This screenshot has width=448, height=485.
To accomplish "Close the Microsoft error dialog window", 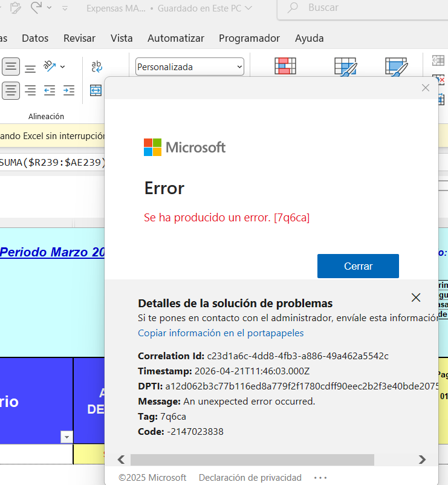I will point(426,88).
